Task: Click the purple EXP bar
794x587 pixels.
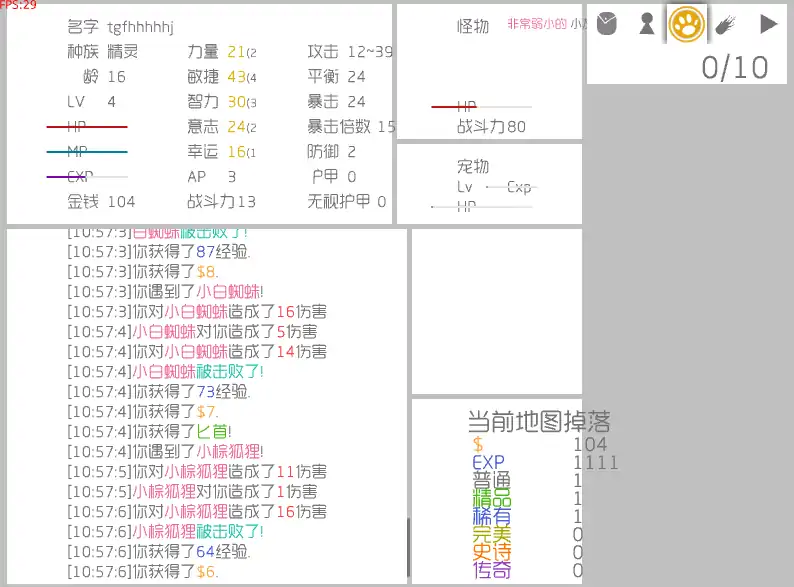Action: [x=87, y=177]
